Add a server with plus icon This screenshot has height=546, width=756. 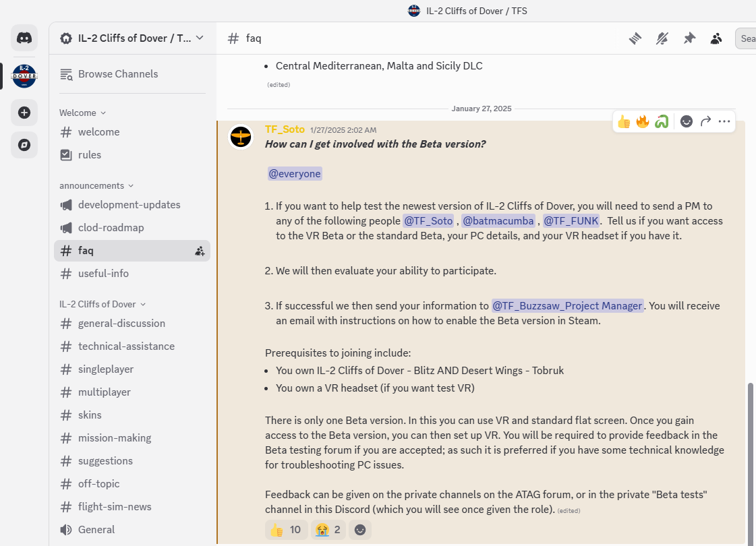pyautogui.click(x=24, y=113)
